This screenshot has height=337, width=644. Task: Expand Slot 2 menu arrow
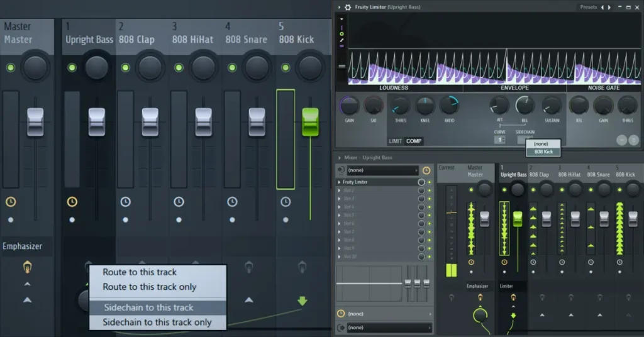click(339, 191)
